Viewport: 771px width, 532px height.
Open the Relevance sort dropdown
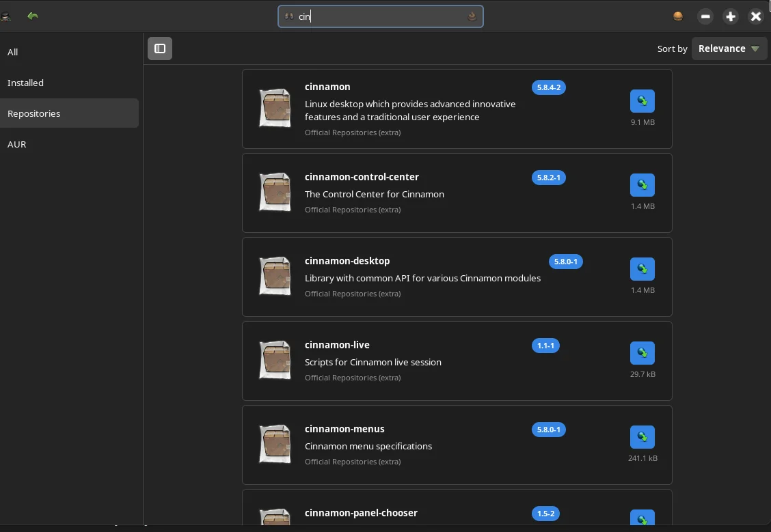coord(729,48)
